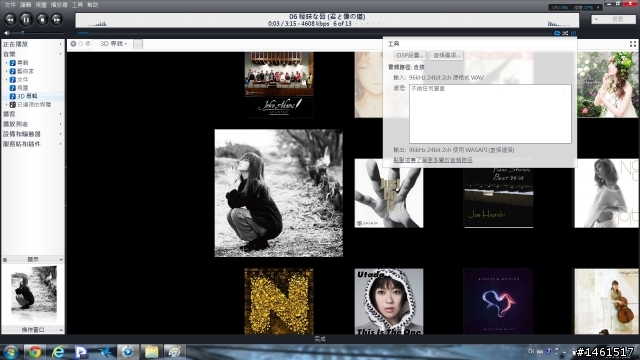
Task: Open the 幫助 menu
Action: (93, 5)
